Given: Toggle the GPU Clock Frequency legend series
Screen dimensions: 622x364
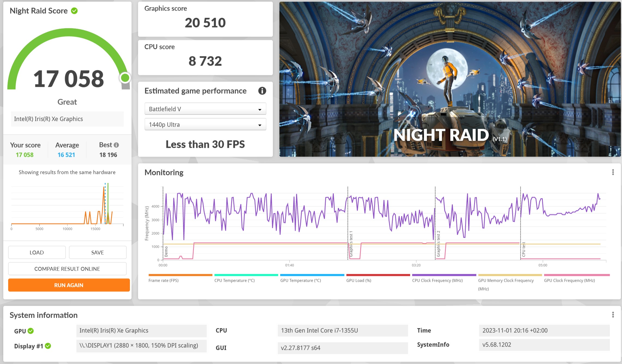Looking at the screenshot, I should pyautogui.click(x=577, y=278).
